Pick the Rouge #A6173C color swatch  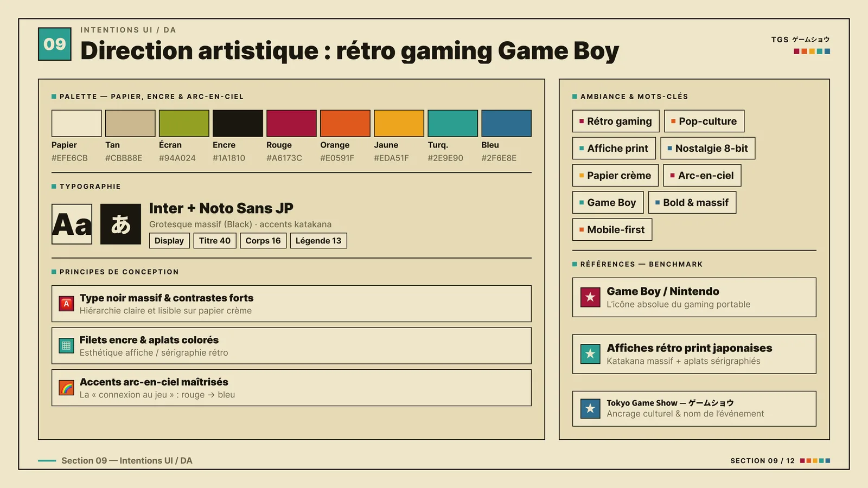pos(291,123)
